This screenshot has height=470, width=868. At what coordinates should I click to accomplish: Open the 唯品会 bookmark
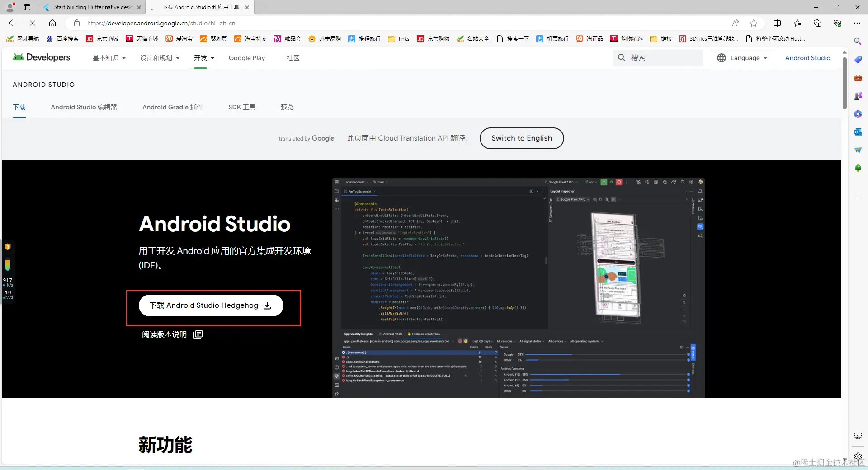(x=288, y=39)
